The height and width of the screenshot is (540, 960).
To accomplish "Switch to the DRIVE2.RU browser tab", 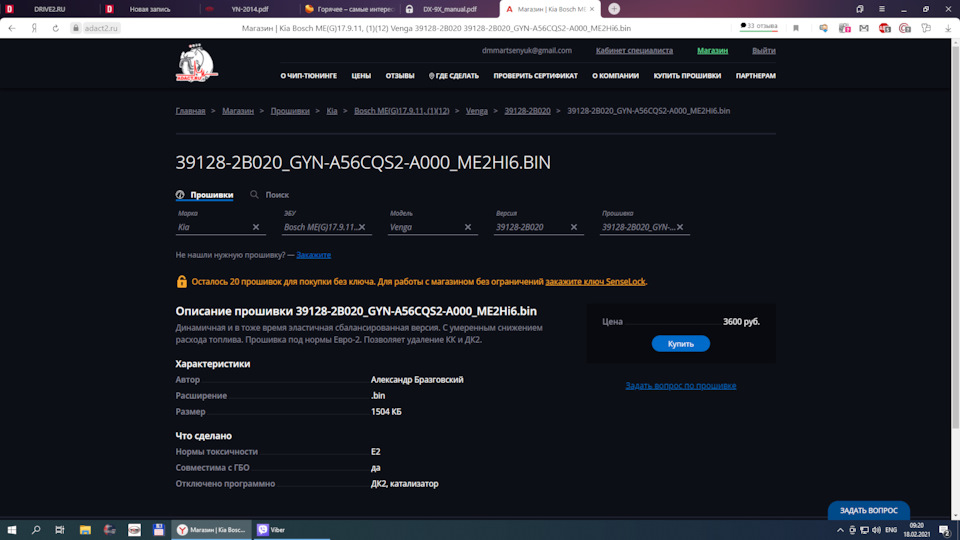I will click(50, 9).
